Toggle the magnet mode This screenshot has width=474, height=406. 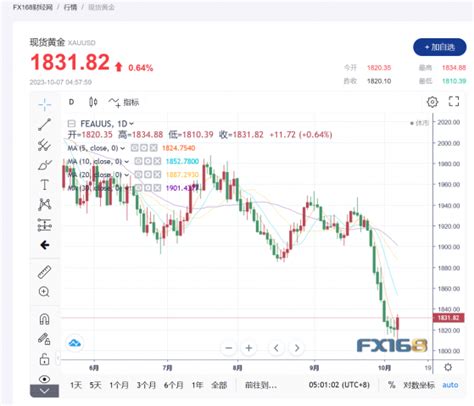click(45, 319)
